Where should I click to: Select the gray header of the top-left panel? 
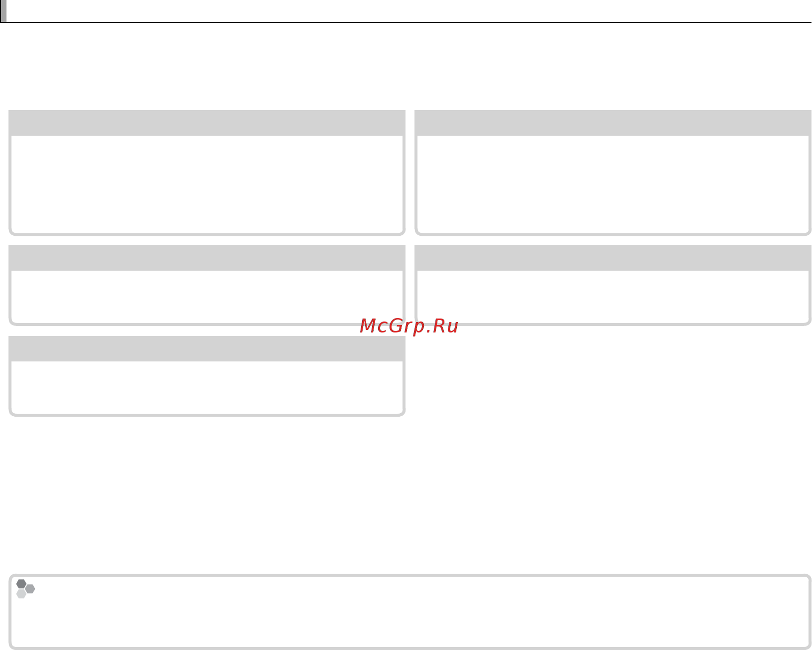207,123
